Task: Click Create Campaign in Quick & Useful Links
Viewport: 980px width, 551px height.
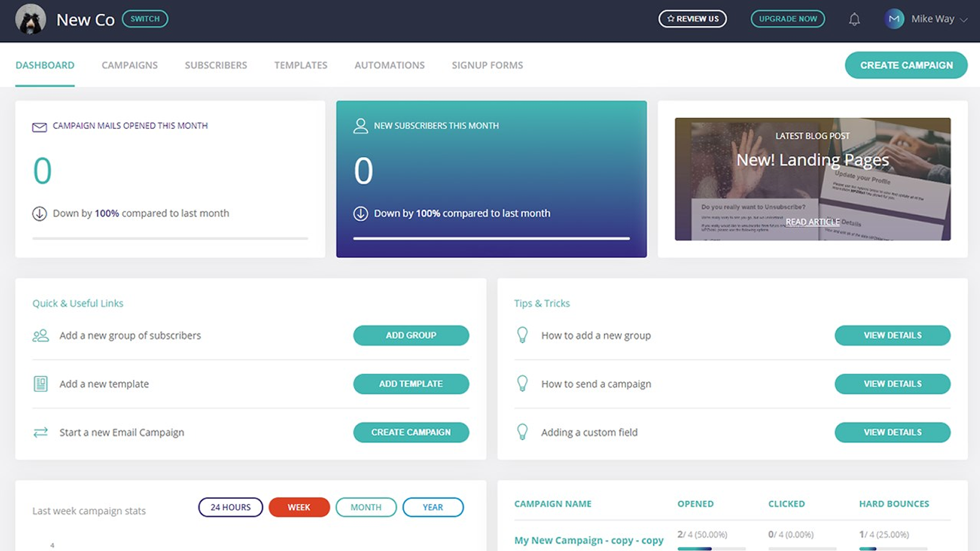Action: click(411, 432)
